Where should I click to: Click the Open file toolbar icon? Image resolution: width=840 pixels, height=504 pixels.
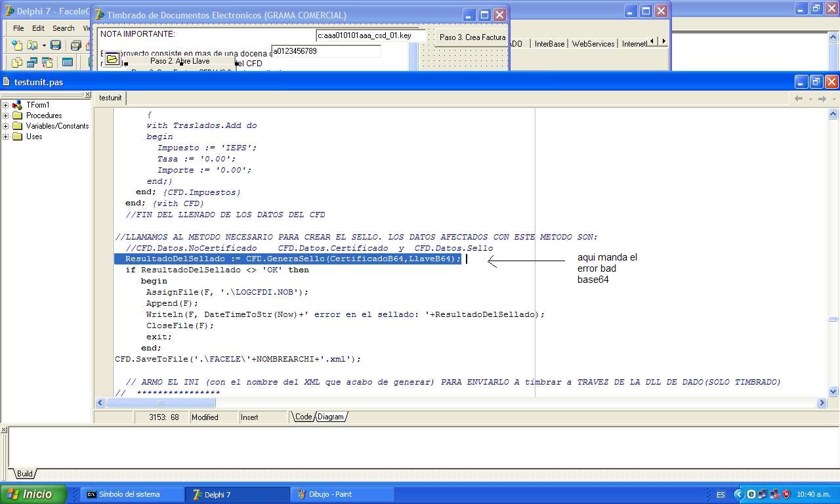point(31,45)
